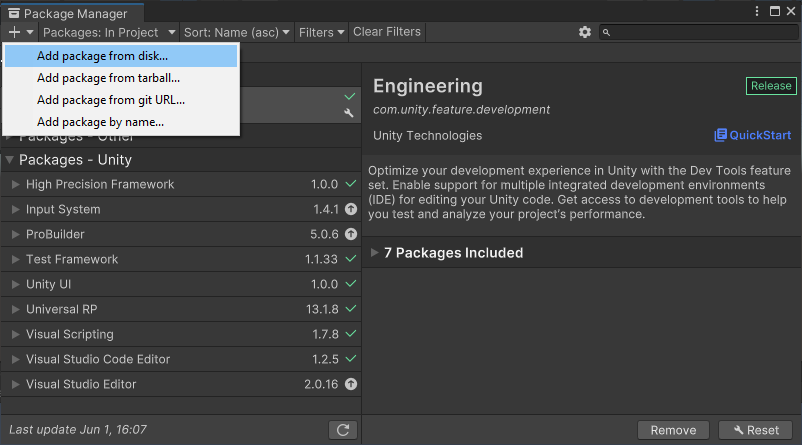This screenshot has width=802, height=445.
Task: Click the Reset button
Action: [755, 430]
